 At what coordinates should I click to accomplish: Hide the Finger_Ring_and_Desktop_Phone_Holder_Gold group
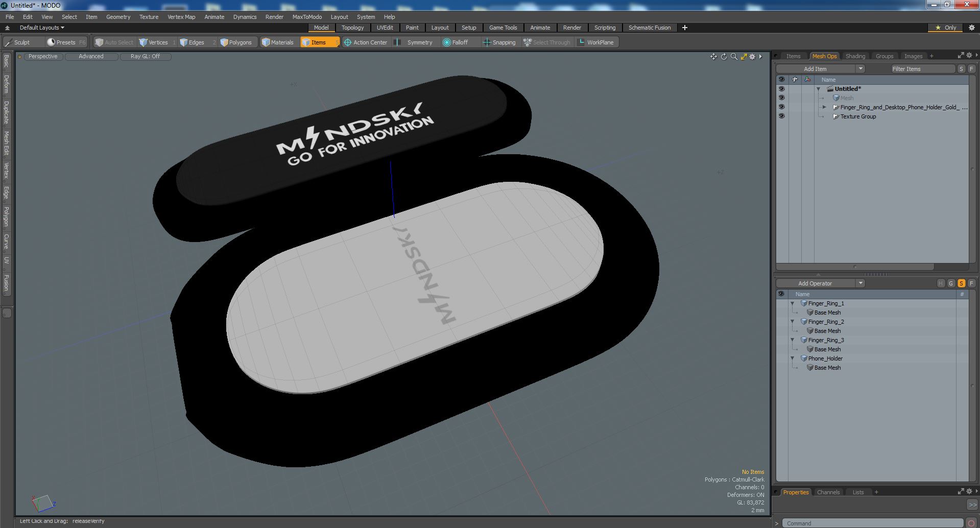[x=781, y=107]
